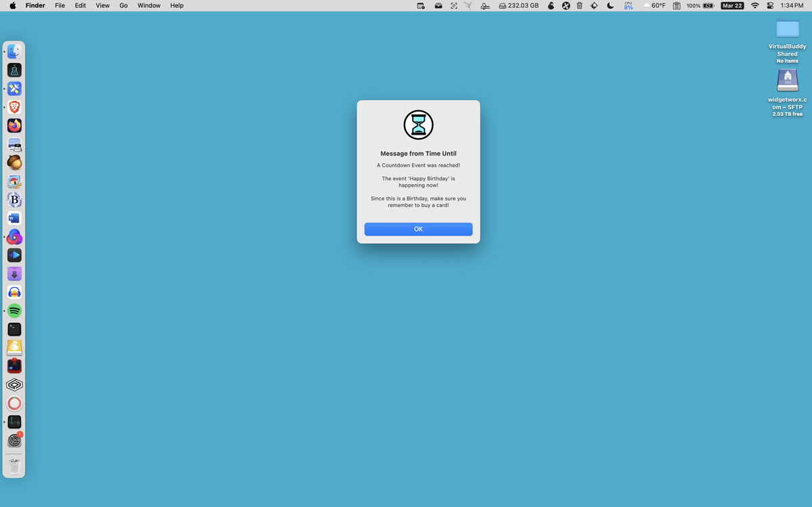
Task: Click the clipboard menu bar icon
Action: (677, 5)
